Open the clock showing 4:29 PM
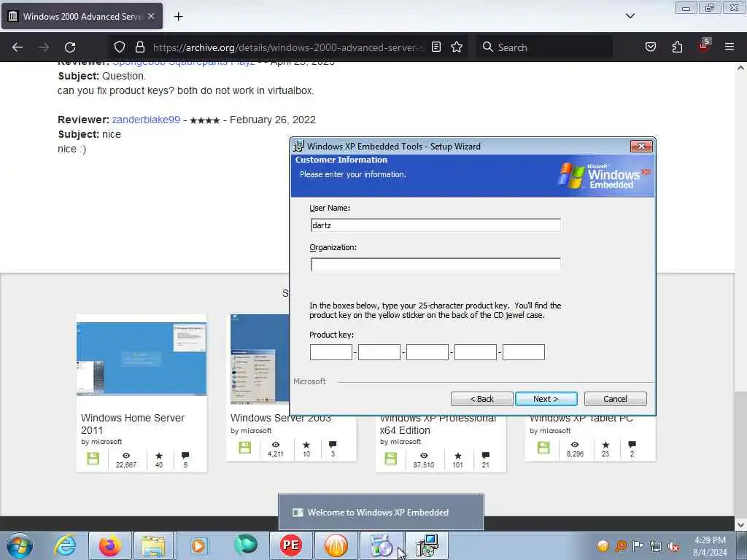 tap(710, 546)
